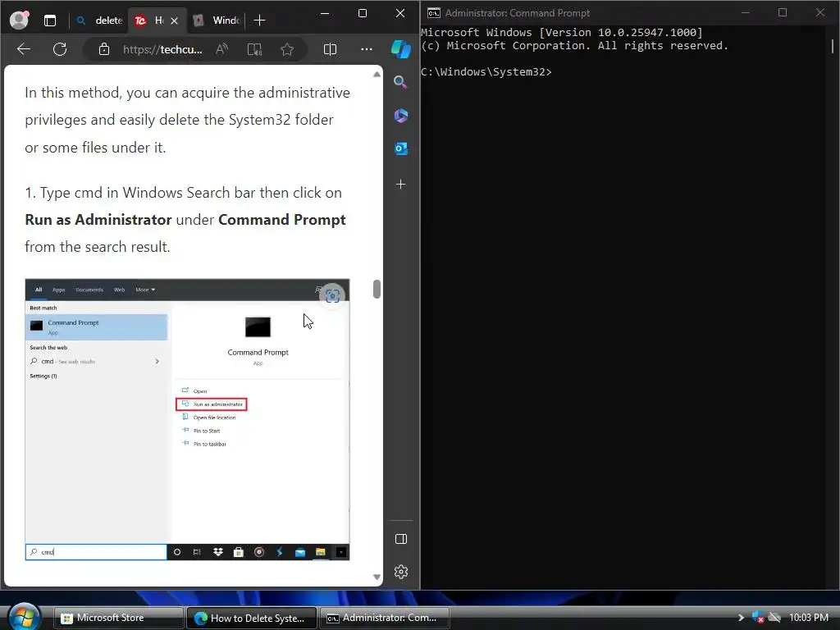840x630 pixels.
Task: Switch to the 'Windo' browser tab
Action: (217, 21)
